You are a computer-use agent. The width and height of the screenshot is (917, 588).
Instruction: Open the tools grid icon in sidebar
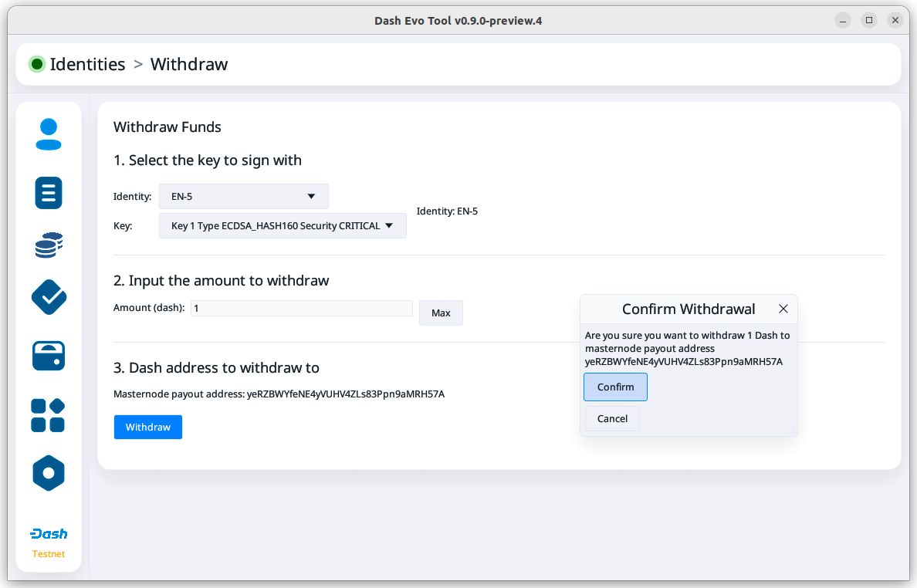point(48,415)
